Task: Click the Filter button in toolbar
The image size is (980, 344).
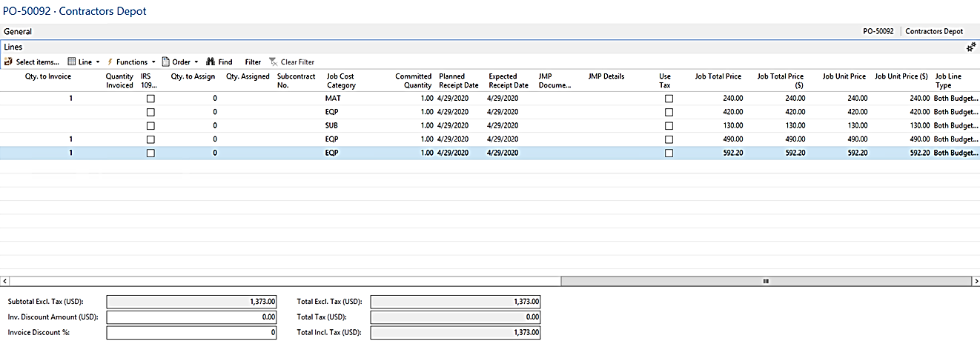Action: click(x=253, y=62)
